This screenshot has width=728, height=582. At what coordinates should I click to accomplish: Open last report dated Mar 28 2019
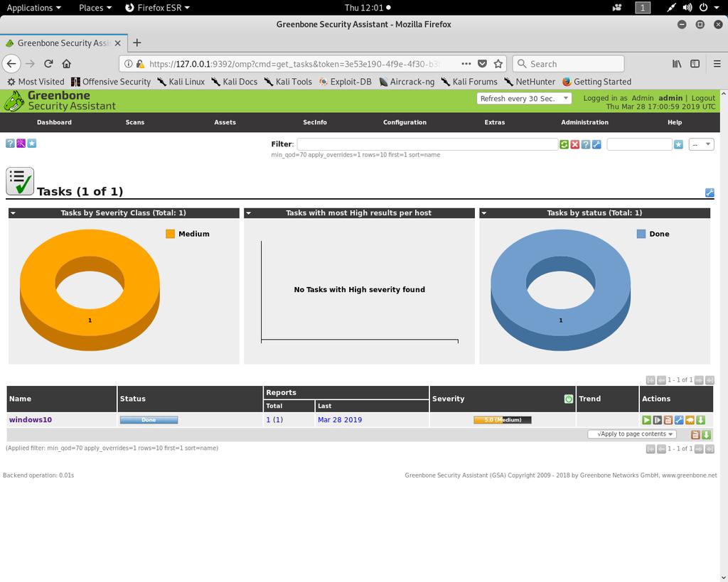(x=340, y=419)
